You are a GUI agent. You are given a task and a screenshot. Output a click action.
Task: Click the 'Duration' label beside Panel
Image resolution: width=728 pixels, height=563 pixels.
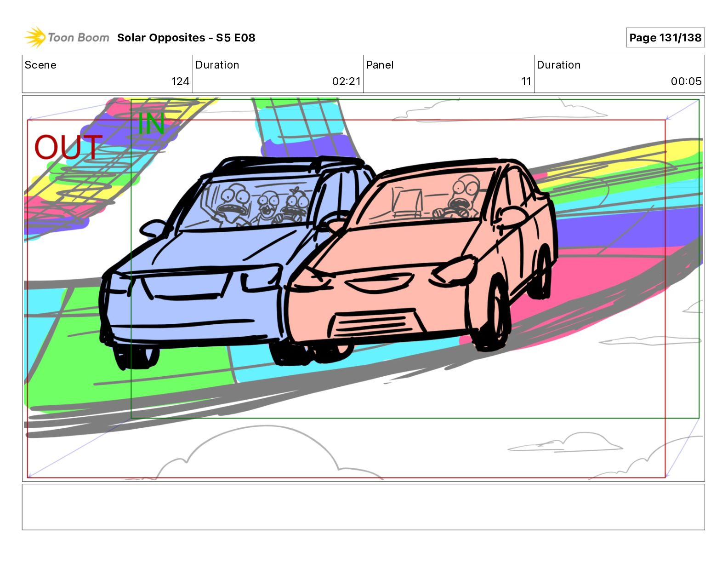pyautogui.click(x=559, y=65)
